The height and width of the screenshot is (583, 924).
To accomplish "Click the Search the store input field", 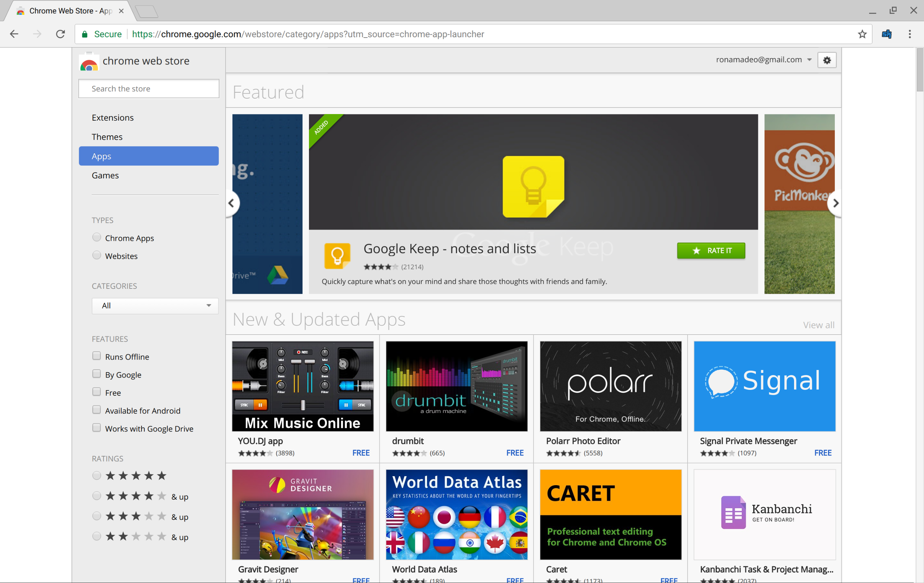I will tap(148, 88).
